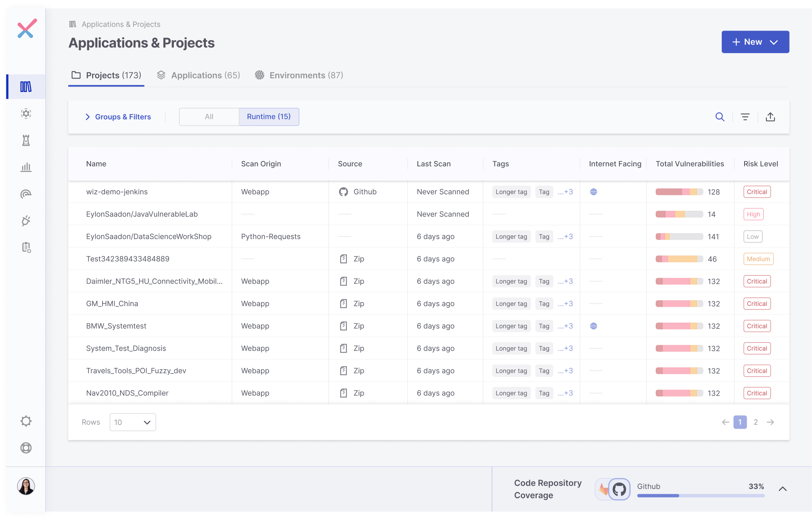Open the wiz-demo-jenkins project
812x520 pixels.
pyautogui.click(x=117, y=192)
